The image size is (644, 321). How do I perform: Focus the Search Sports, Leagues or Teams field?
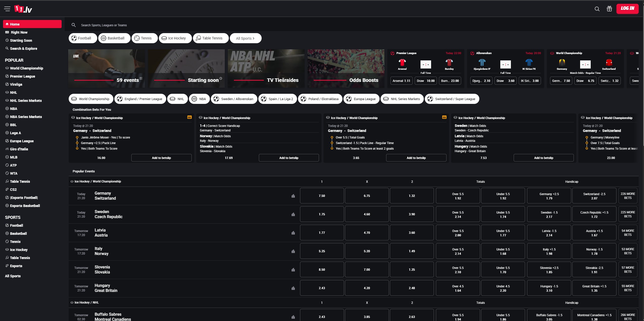tap(354, 25)
